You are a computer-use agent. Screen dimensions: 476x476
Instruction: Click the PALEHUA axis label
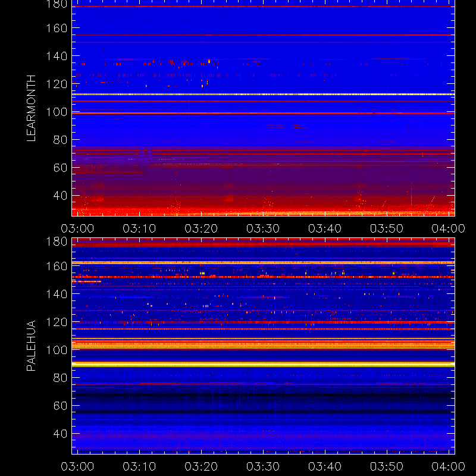pos(31,346)
